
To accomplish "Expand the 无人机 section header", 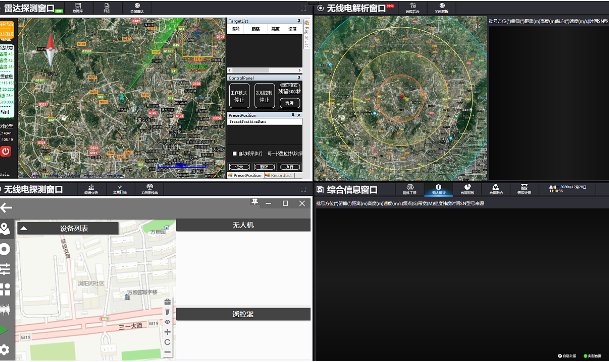I will pos(243,225).
